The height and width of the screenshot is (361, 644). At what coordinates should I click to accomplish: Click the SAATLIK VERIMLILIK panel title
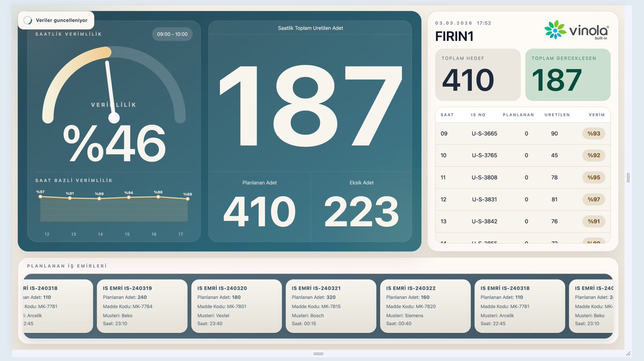(x=68, y=34)
